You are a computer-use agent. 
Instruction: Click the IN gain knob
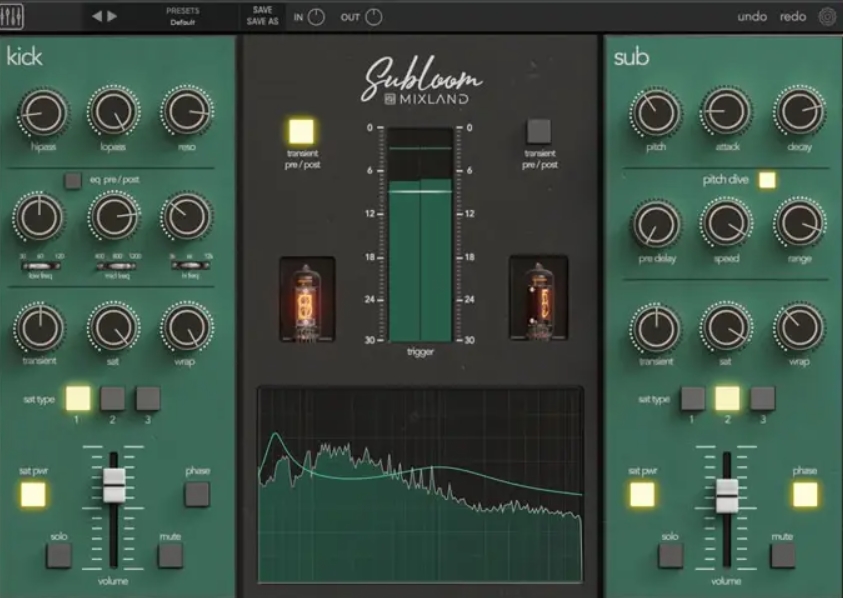pos(316,17)
